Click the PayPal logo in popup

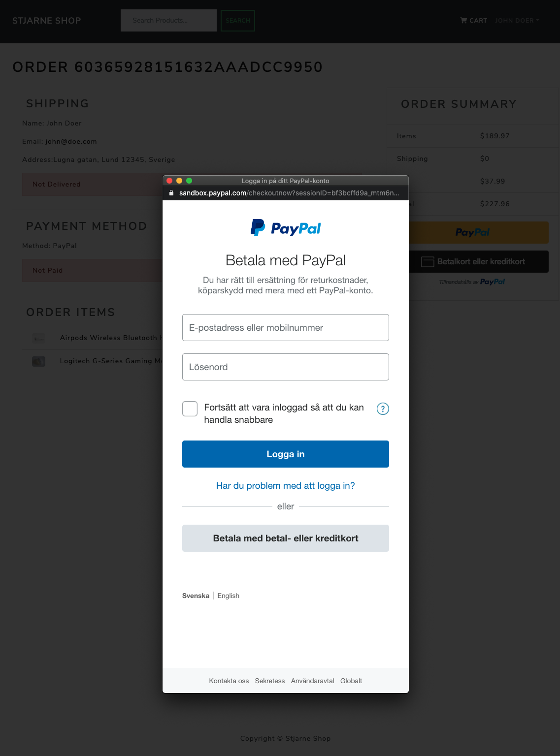pyautogui.click(x=286, y=228)
